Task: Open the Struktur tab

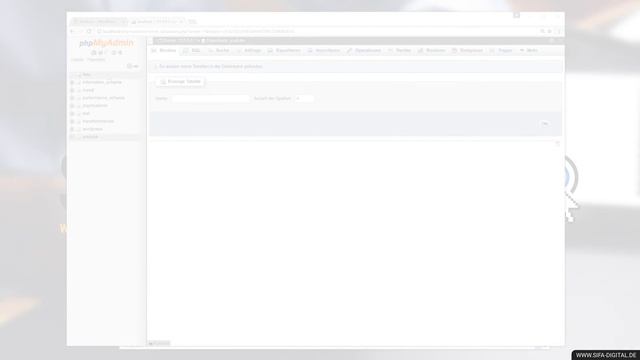Action: (x=164, y=51)
